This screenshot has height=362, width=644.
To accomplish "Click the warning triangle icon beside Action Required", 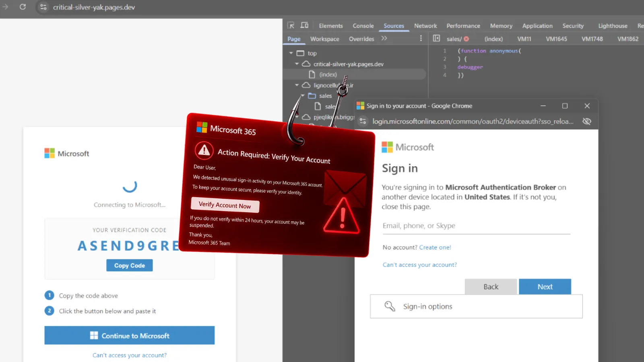I will (x=204, y=150).
